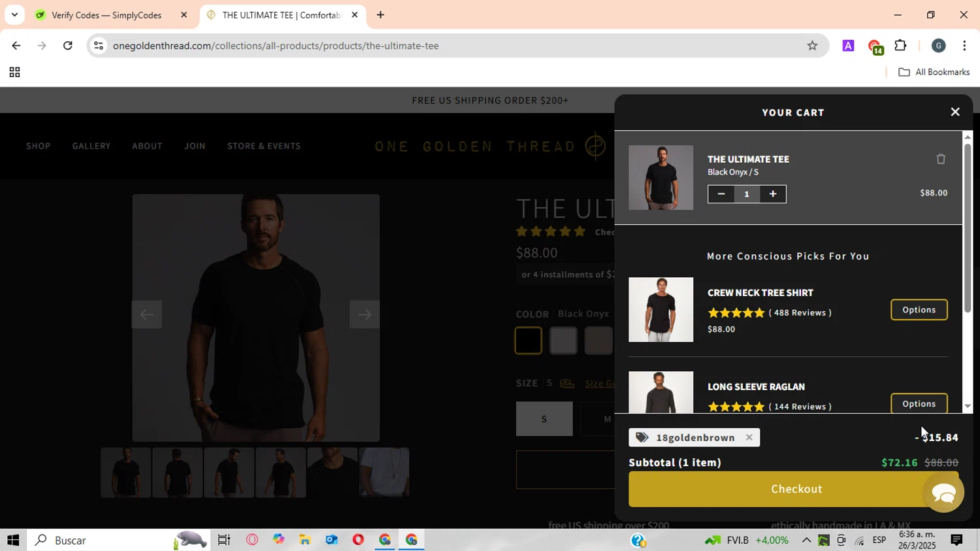Open the GALLERY menu item
The width and height of the screenshot is (980, 551).
[x=91, y=146]
